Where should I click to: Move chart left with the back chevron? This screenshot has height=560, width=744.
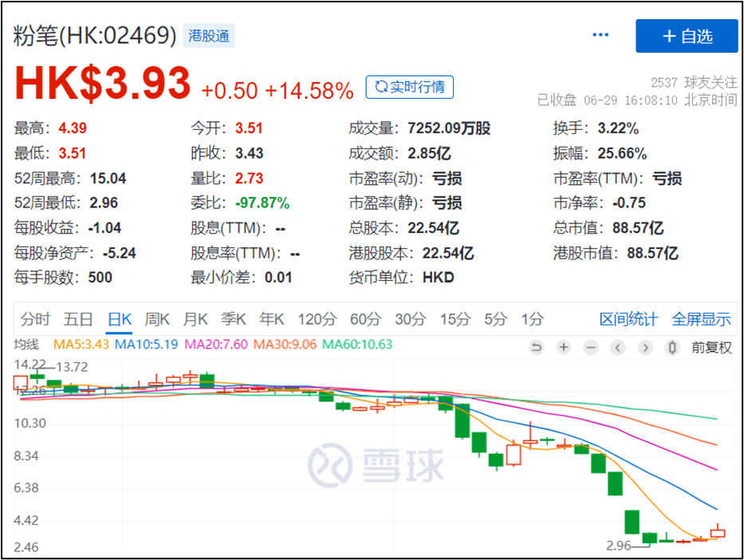coord(618,348)
